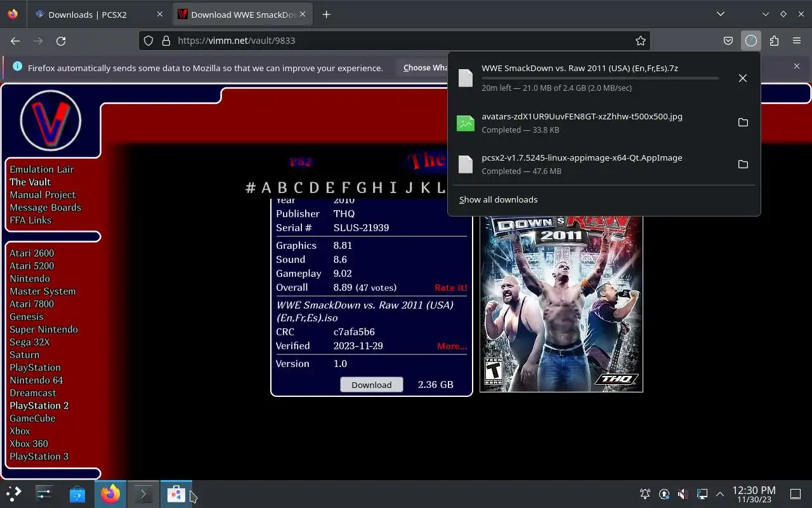Open the Konsole terminal taskbar icon
Viewport: 812px width, 508px height.
[x=143, y=494]
